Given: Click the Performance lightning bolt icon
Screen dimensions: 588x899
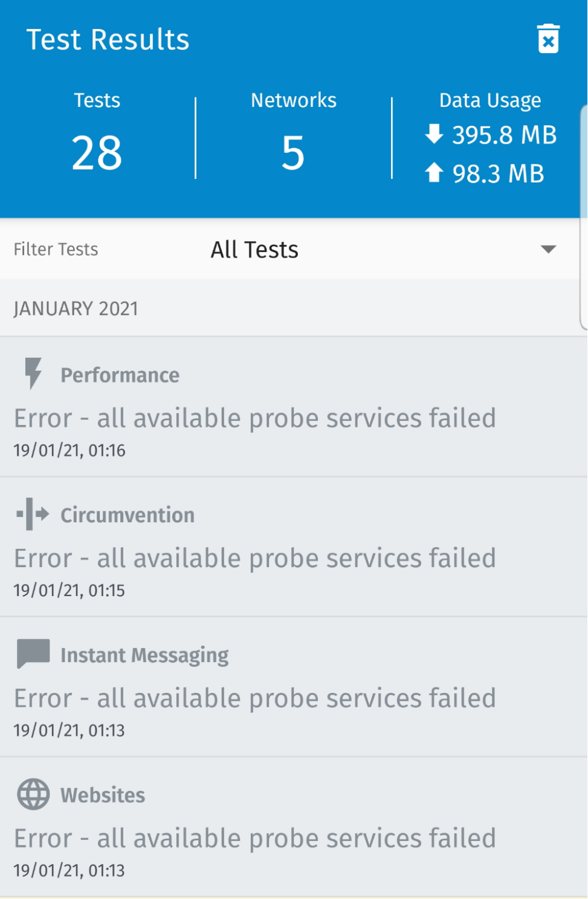Looking at the screenshot, I should [x=33, y=373].
